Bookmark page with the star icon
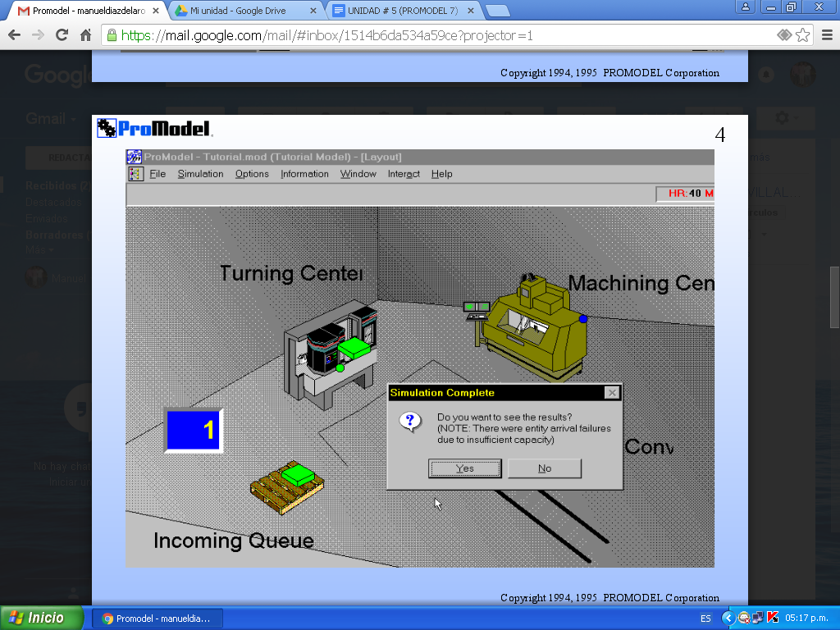Viewport: 840px width, 630px height. (802, 35)
